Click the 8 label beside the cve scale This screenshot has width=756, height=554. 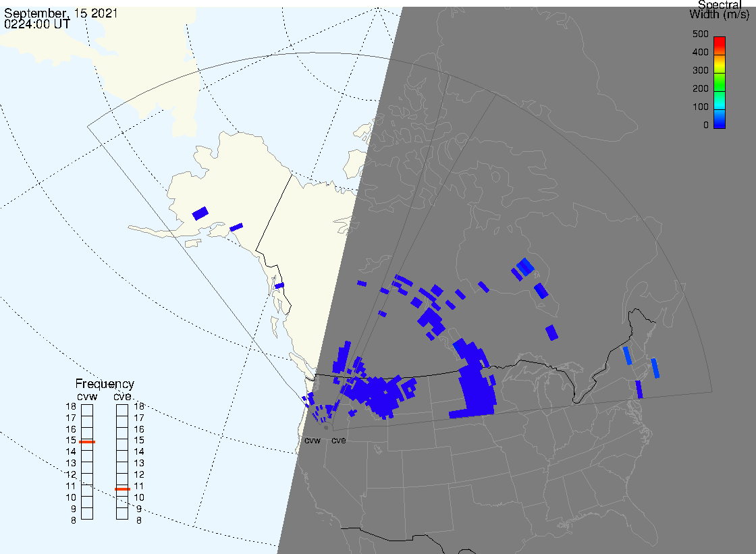[x=139, y=521]
